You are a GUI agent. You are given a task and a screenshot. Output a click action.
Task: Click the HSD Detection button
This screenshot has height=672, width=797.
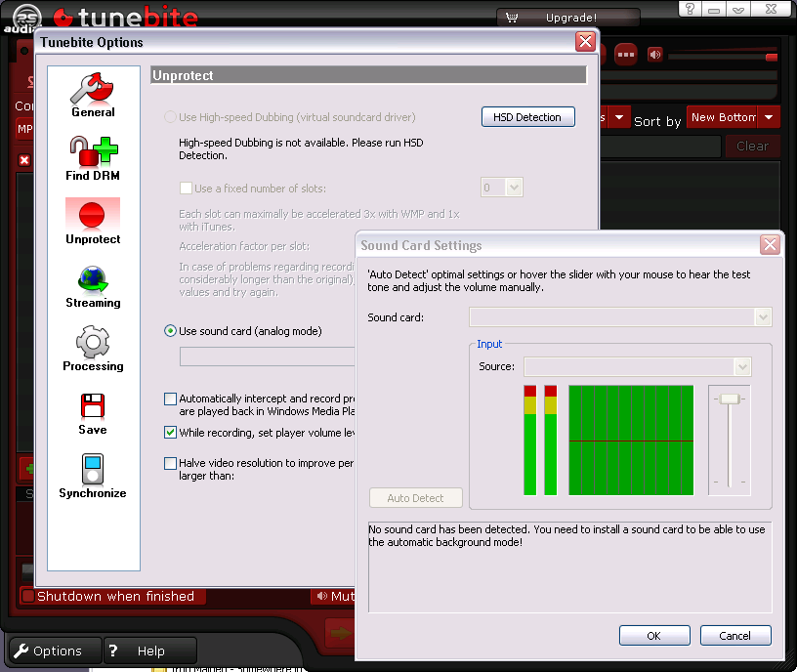527,117
